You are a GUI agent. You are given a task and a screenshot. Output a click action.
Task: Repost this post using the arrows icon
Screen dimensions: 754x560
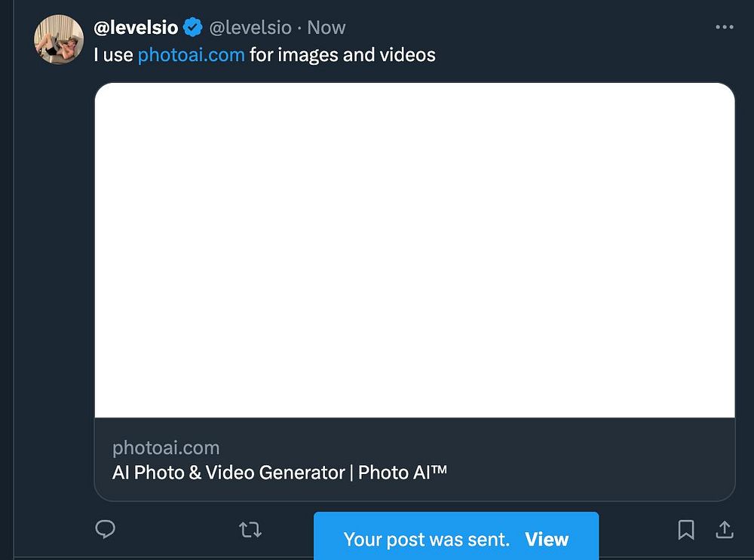click(x=250, y=530)
